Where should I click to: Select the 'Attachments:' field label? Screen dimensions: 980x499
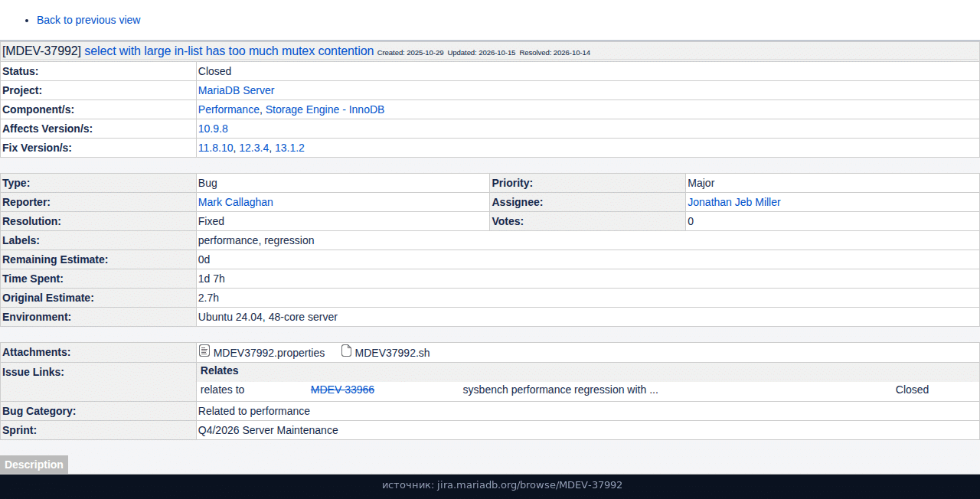pos(36,352)
